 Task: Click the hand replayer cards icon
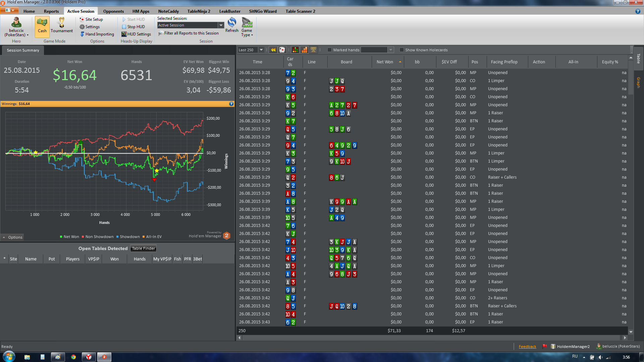282,50
